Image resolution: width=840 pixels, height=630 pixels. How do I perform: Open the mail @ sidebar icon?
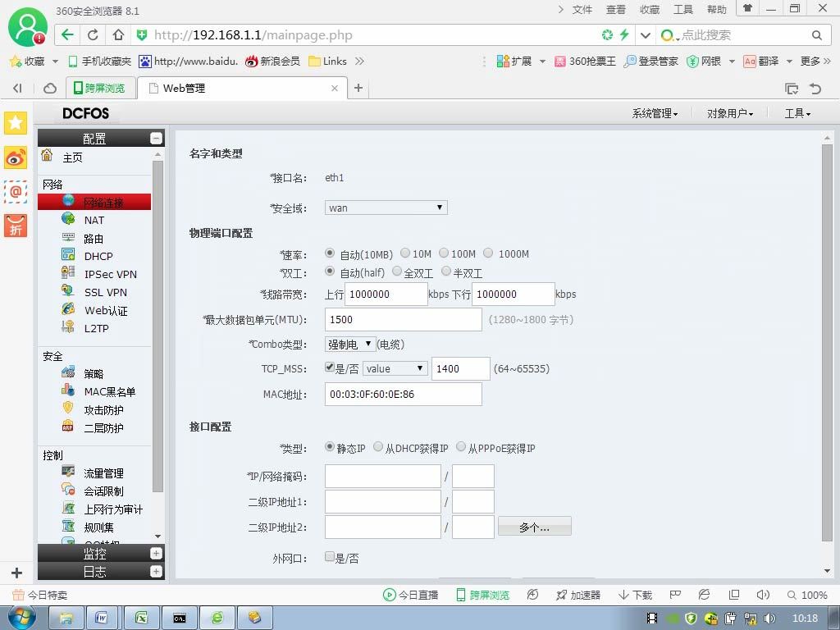(x=16, y=191)
